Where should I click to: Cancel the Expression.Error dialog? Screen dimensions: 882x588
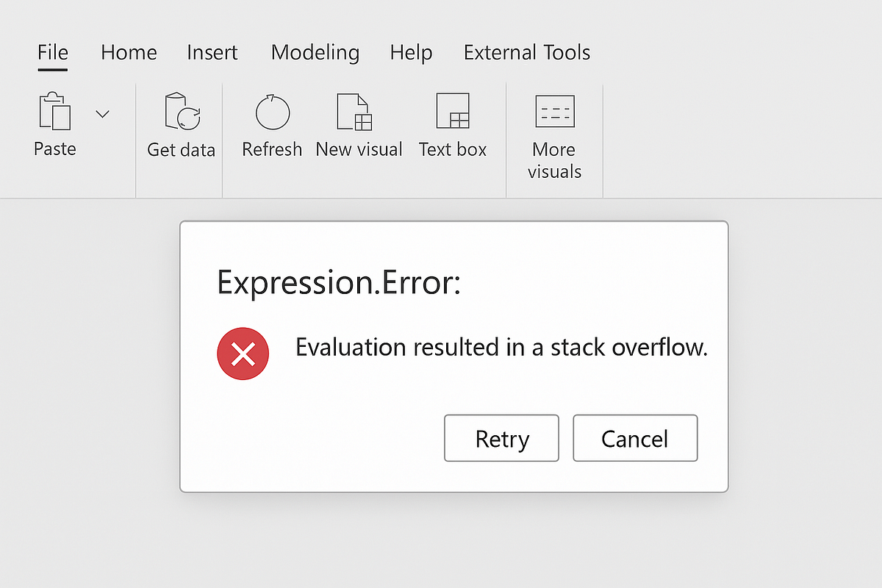[635, 438]
